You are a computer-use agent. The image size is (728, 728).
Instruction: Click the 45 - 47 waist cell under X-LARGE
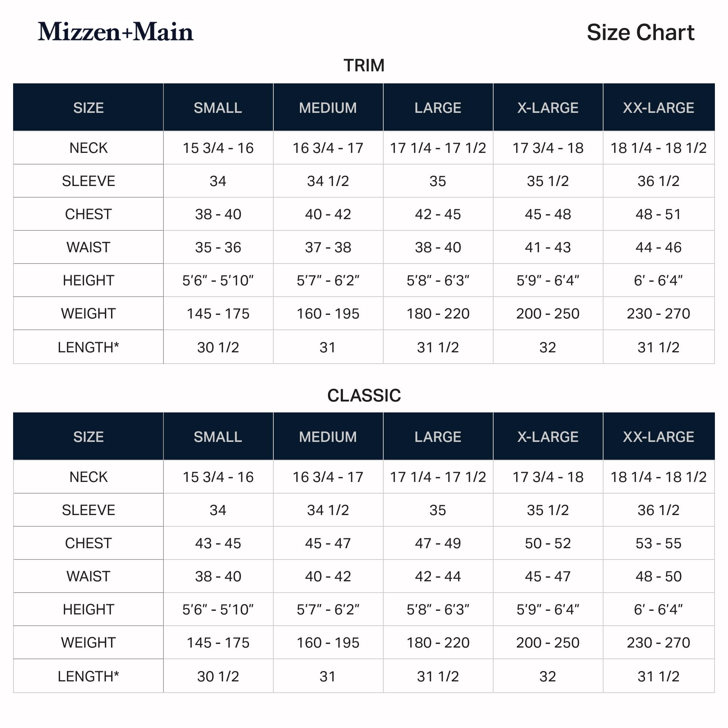coord(548,576)
